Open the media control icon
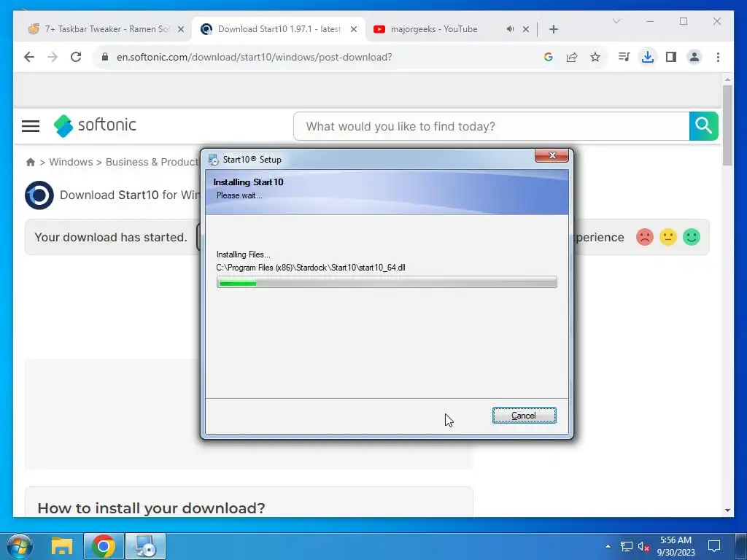Screen dimensions: 747x560 pos(624,57)
